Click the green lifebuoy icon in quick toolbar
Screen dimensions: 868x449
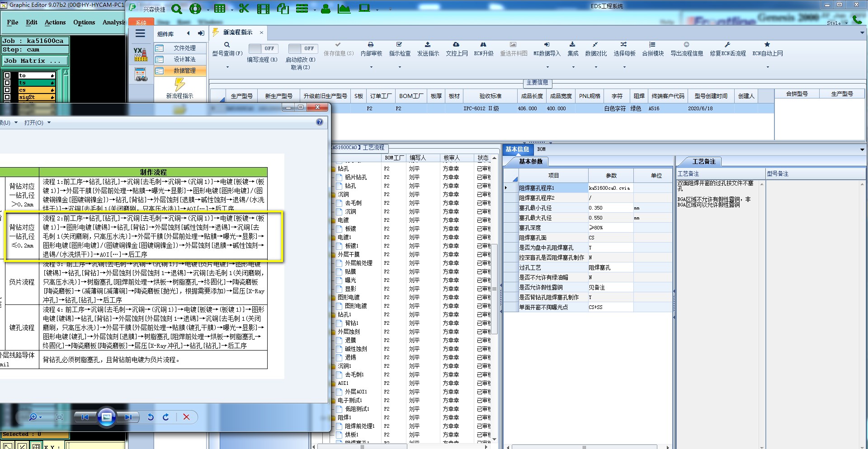(x=195, y=9)
